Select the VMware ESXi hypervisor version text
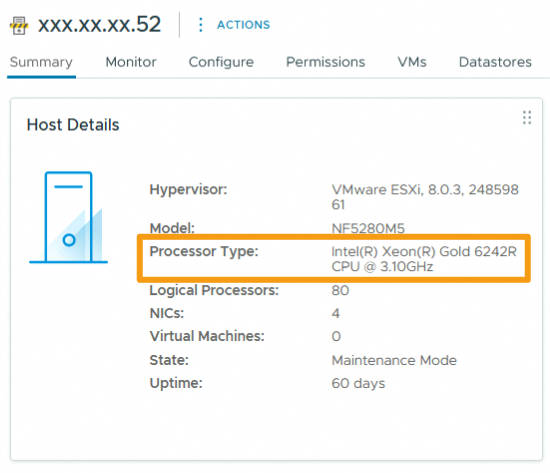The height and width of the screenshot is (473, 550). click(x=425, y=197)
